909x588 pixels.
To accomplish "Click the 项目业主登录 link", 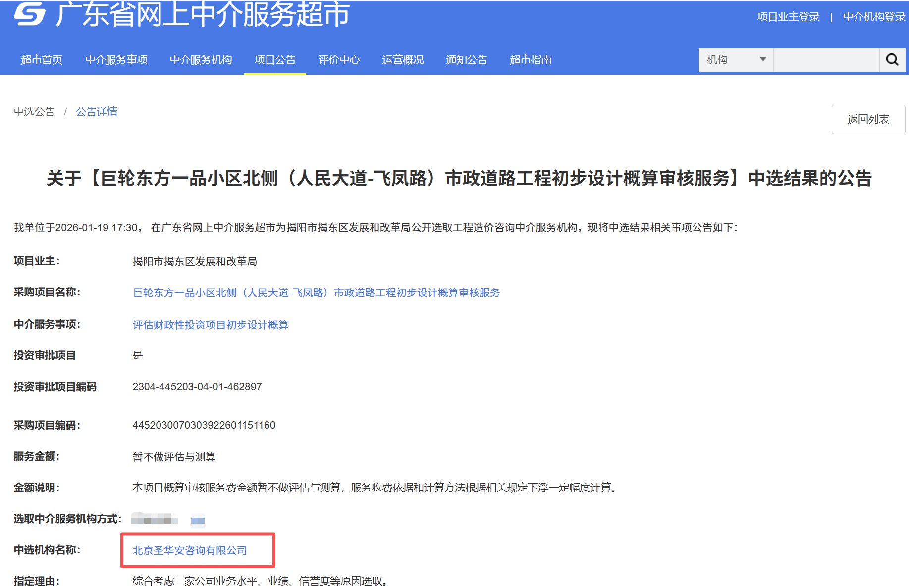I will click(788, 16).
